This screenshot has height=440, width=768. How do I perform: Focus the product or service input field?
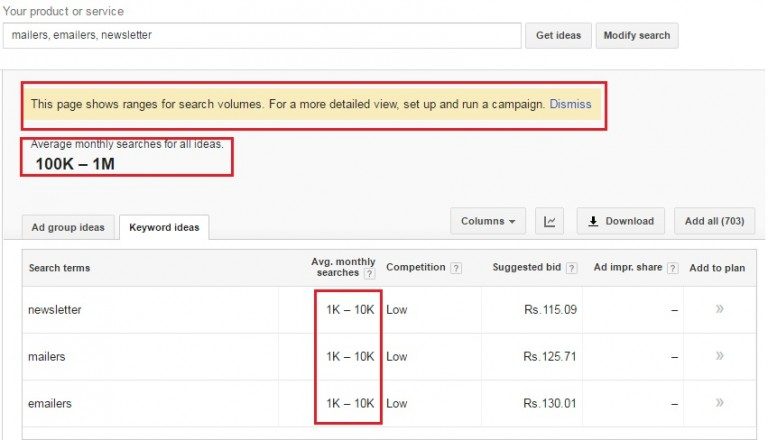point(262,35)
